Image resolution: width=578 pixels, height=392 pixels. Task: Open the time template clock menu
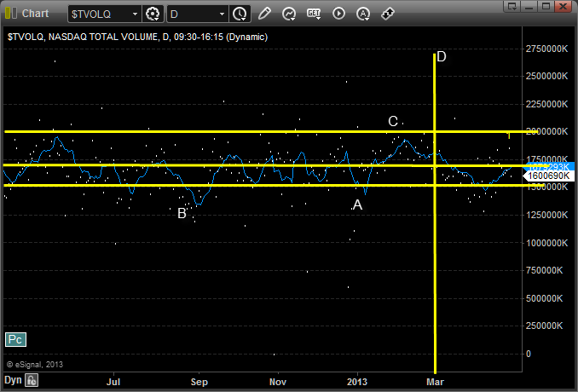[x=240, y=14]
